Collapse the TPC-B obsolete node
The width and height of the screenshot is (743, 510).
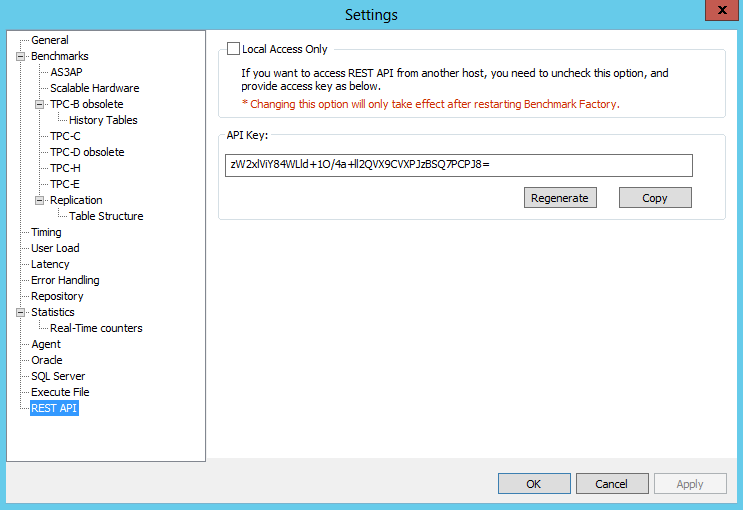pyautogui.click(x=40, y=104)
